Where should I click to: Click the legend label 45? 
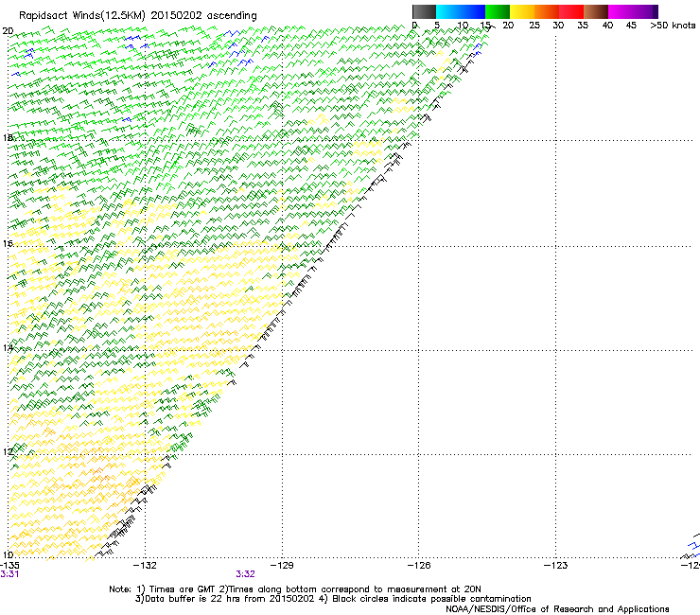631,25
